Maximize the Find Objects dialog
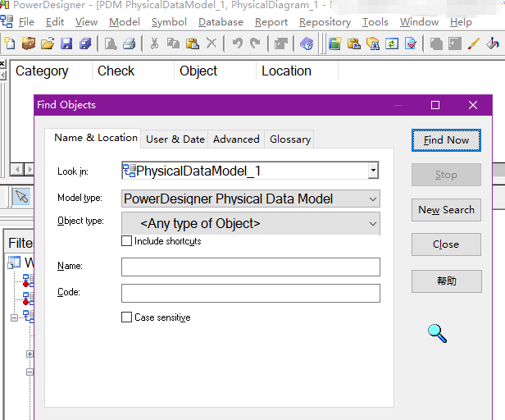 point(435,105)
